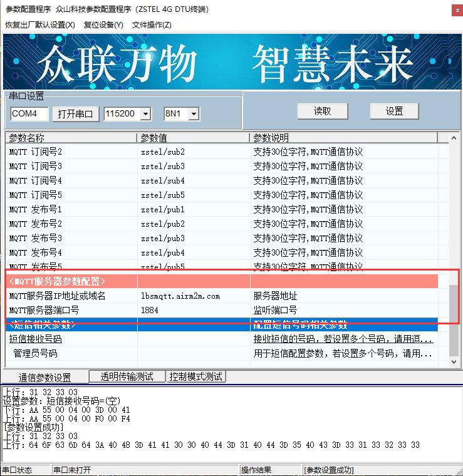This screenshot has width=463, height=476.
Task: Select the MQTT 发布号4 row
Action: point(222,252)
